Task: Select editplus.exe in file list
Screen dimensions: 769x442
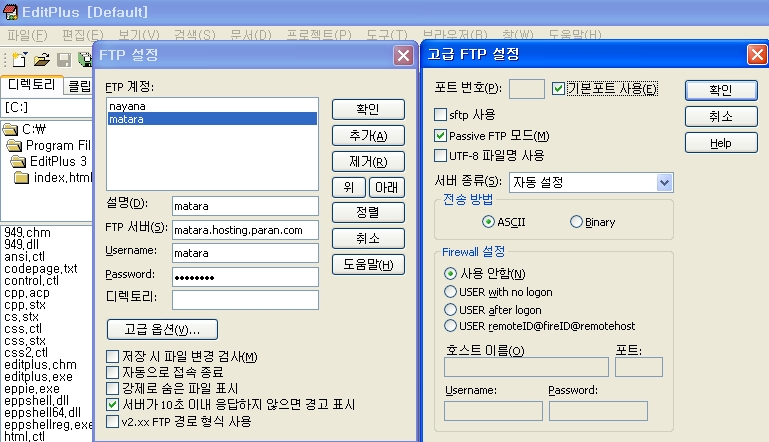Action: (38, 376)
